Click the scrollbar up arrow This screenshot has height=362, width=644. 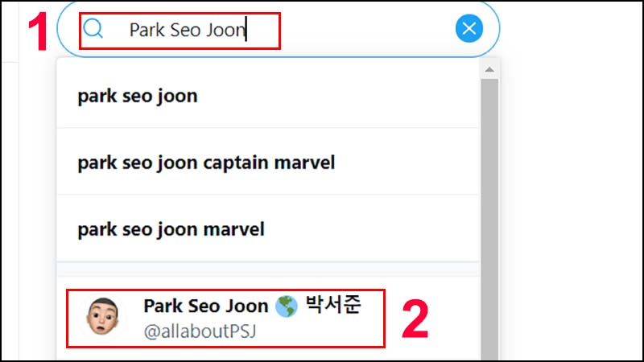click(489, 69)
